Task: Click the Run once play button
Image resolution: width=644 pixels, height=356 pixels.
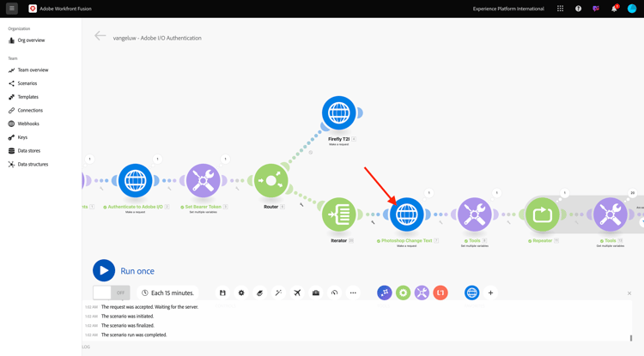Action: [104, 271]
